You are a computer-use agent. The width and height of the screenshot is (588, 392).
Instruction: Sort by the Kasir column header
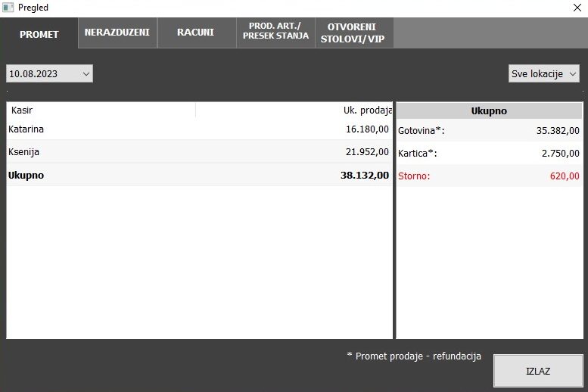101,110
